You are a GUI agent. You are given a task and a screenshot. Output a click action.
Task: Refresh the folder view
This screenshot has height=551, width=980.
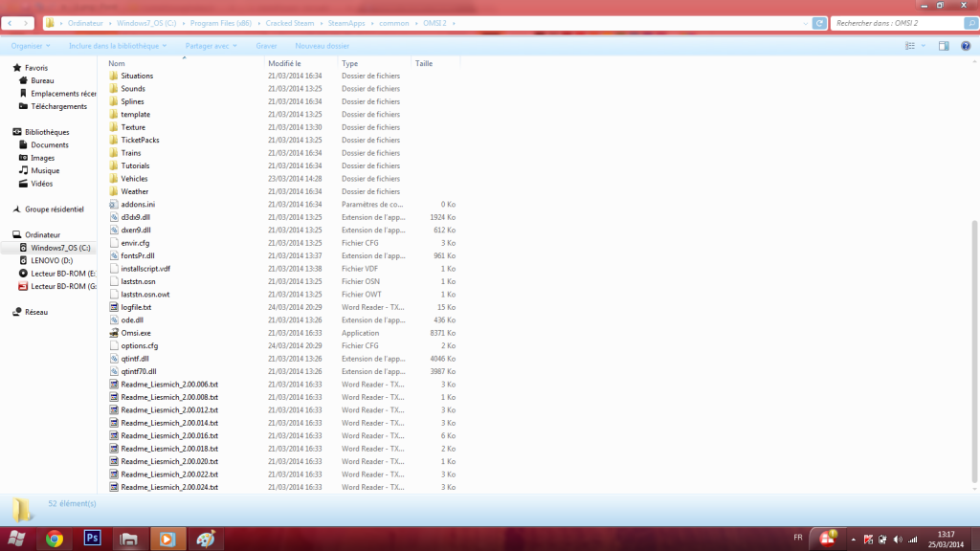(x=819, y=23)
